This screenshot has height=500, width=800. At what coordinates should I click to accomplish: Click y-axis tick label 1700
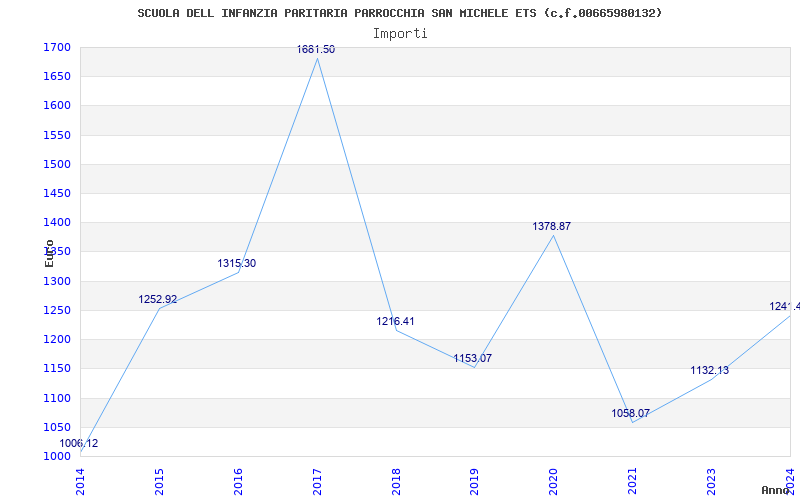[57, 48]
